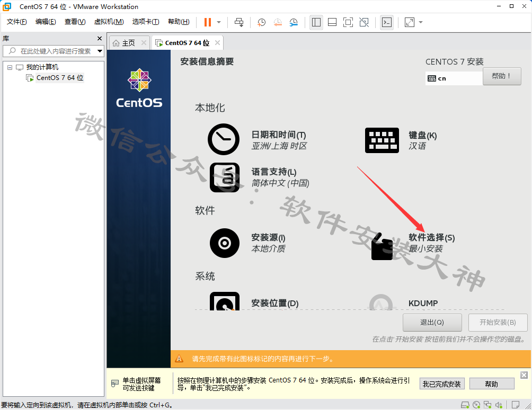Screen dimensions: 532x410
Task: Close the 主页 tab
Action: click(144, 43)
